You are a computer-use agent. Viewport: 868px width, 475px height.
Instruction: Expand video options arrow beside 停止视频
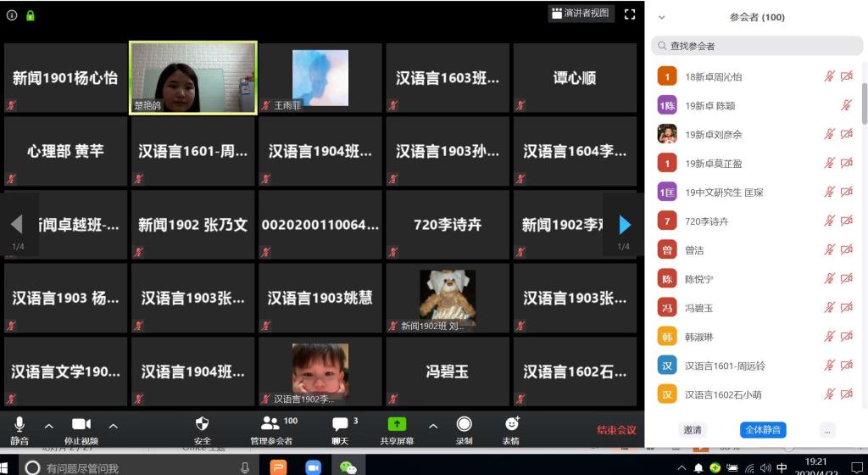[113, 426]
